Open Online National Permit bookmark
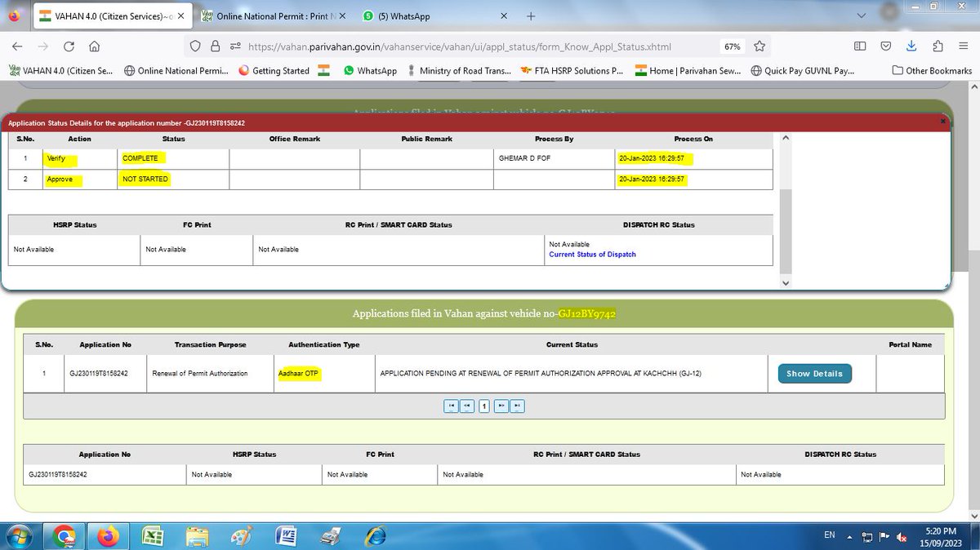Screen dimensions: 980x550 177,71
